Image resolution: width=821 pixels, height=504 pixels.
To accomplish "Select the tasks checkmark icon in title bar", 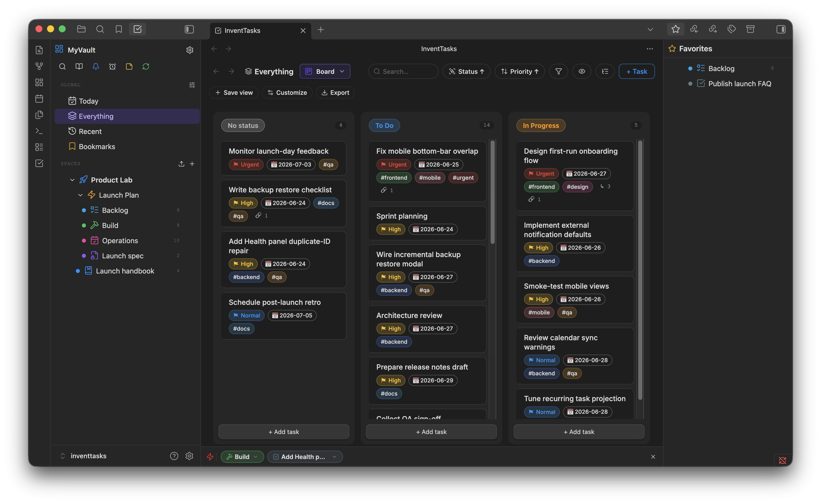I will click(x=137, y=29).
